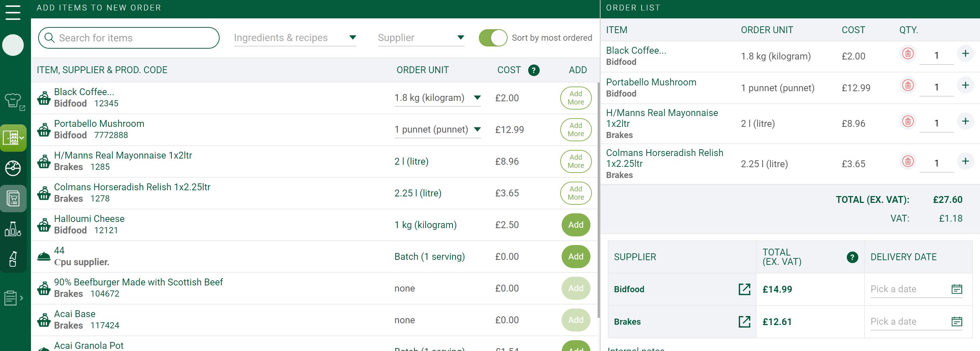The height and width of the screenshot is (351, 980).
Task: Delete Portabello Mushroom from order list
Action: tap(908, 85)
